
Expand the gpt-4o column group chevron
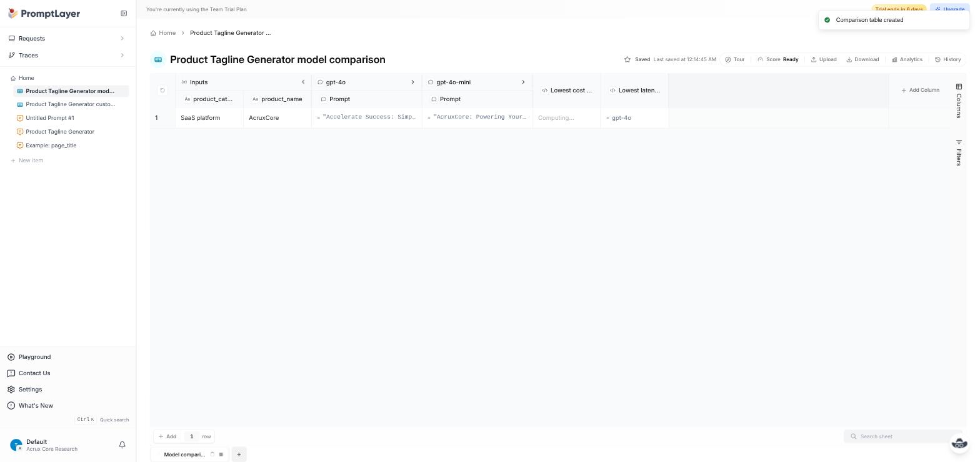click(x=412, y=82)
